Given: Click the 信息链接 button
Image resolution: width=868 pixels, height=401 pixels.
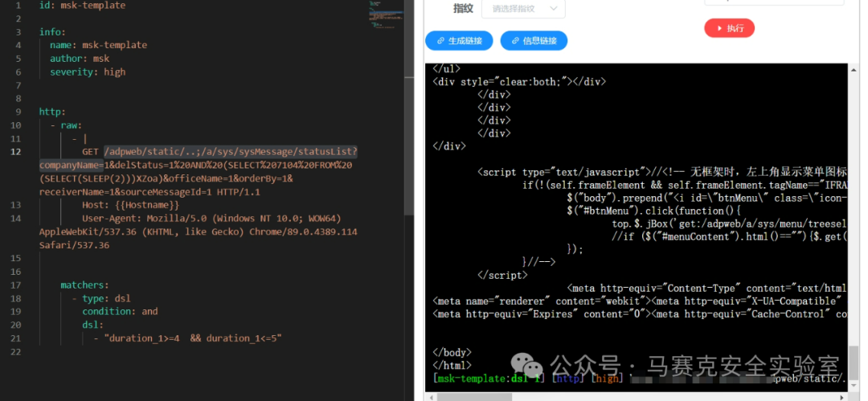Looking at the screenshot, I should coord(534,40).
